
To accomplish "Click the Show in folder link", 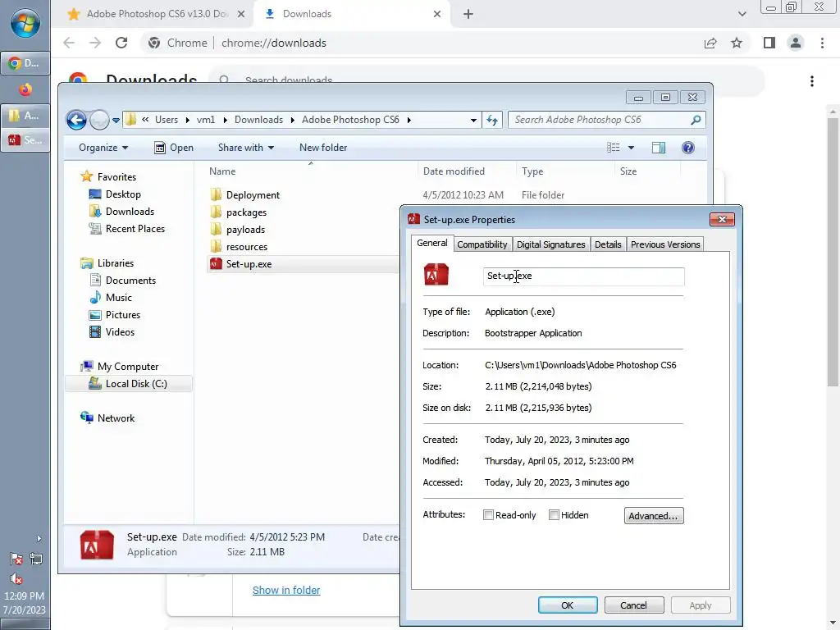I will click(286, 591).
